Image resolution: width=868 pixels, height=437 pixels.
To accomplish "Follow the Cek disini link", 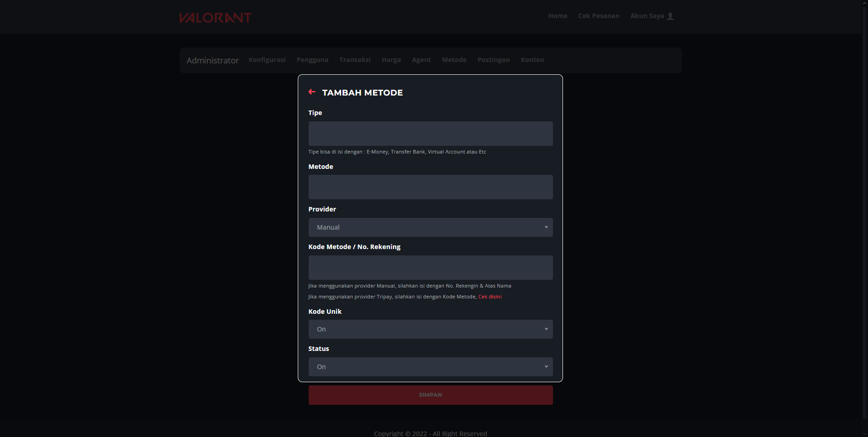I will pos(490,297).
